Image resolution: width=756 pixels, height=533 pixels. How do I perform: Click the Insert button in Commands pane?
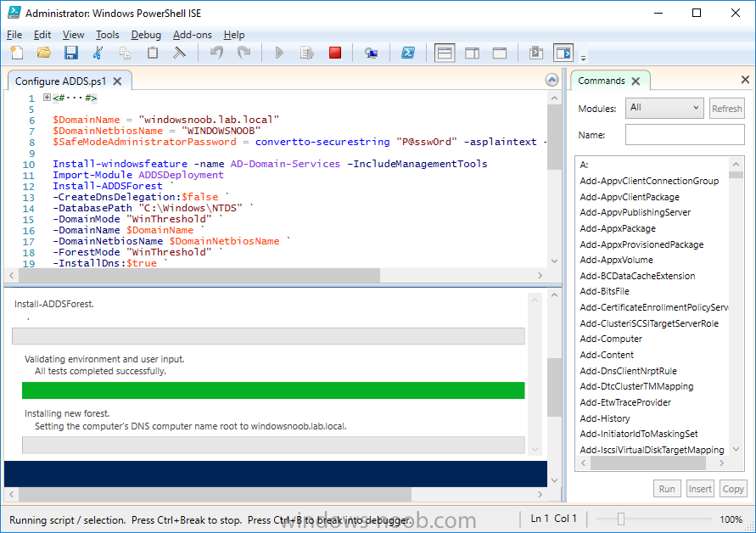tap(700, 489)
